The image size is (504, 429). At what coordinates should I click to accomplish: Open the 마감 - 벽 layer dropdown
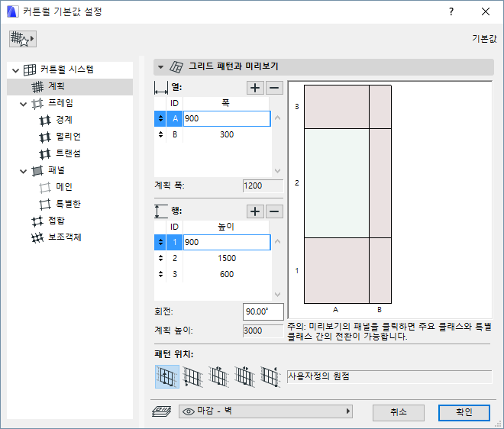[x=266, y=411]
